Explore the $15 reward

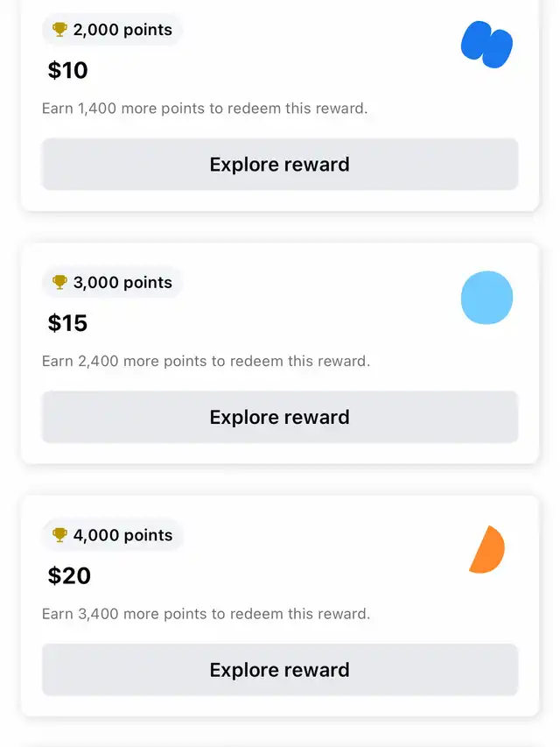click(280, 417)
